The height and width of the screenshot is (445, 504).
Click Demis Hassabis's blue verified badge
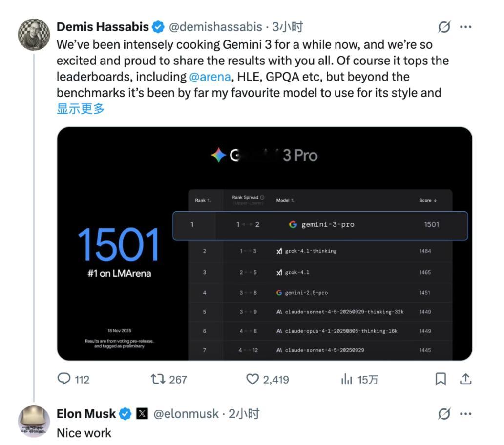(x=158, y=27)
